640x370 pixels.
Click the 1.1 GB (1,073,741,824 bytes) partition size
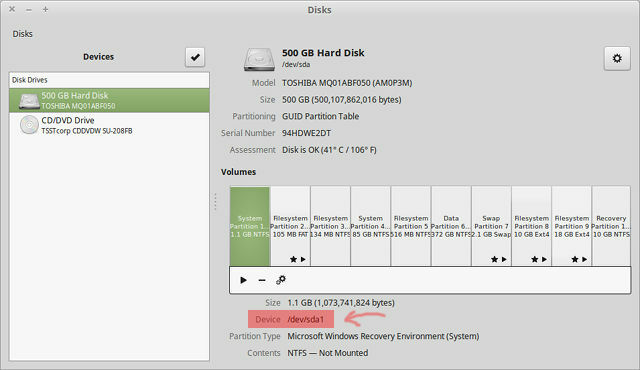click(x=341, y=303)
